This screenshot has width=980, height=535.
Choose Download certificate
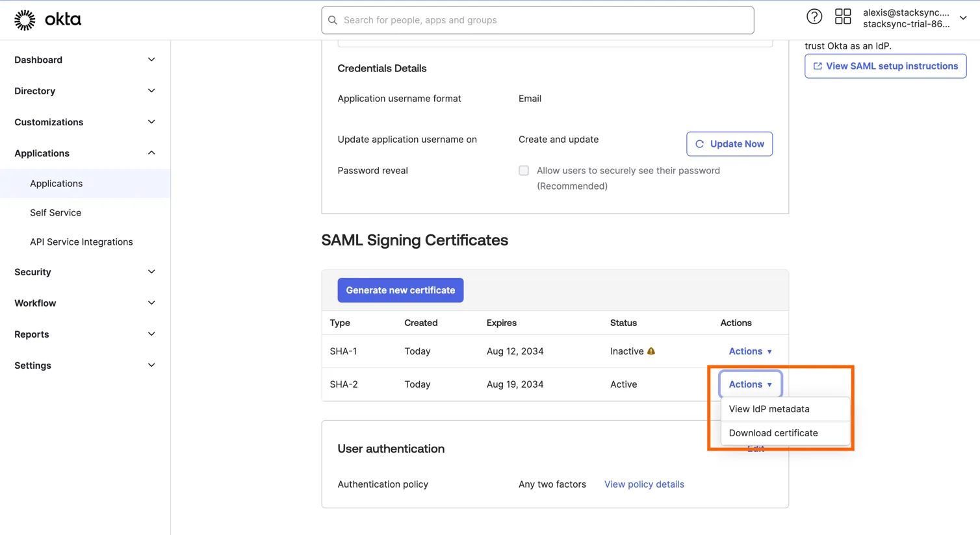(x=785, y=433)
